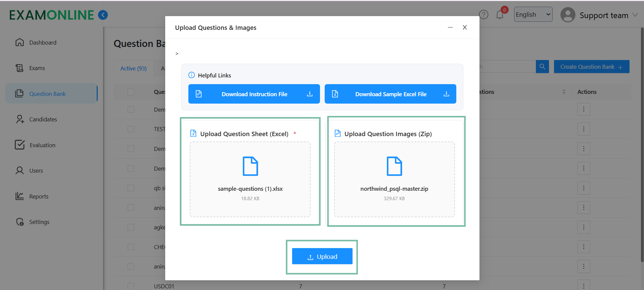Expand the breadcrumb arrow in dialog

tap(177, 54)
